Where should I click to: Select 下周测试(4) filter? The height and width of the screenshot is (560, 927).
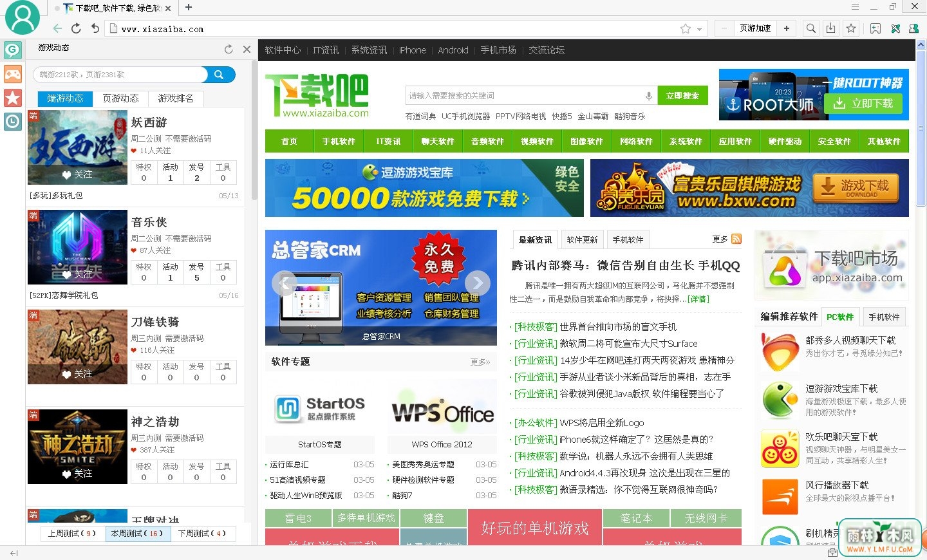point(202,534)
